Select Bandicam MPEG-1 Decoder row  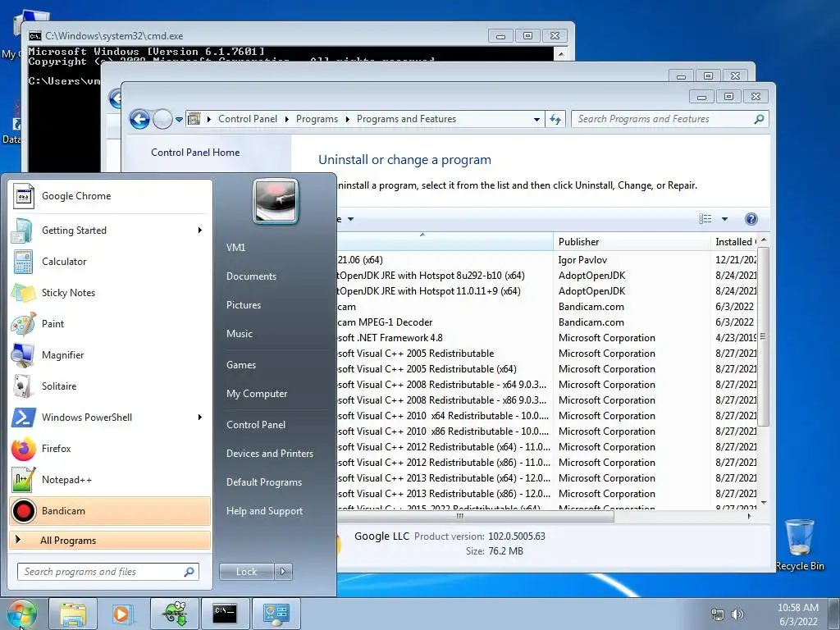point(547,322)
